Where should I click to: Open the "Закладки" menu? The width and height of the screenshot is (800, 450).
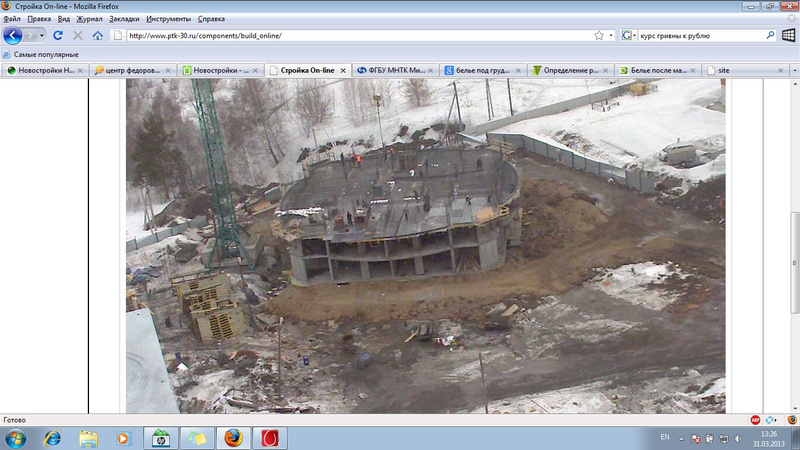124,18
